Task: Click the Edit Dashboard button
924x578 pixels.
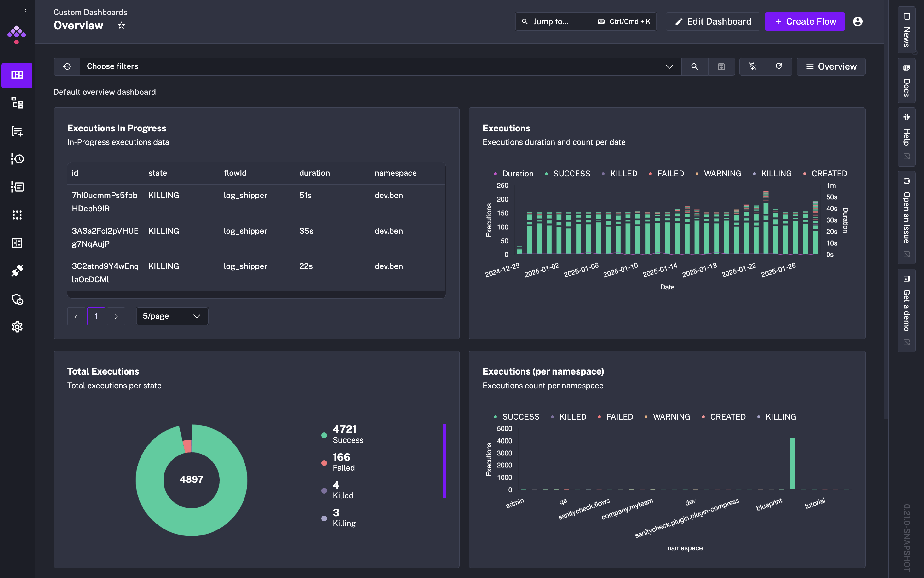Action: point(713,21)
